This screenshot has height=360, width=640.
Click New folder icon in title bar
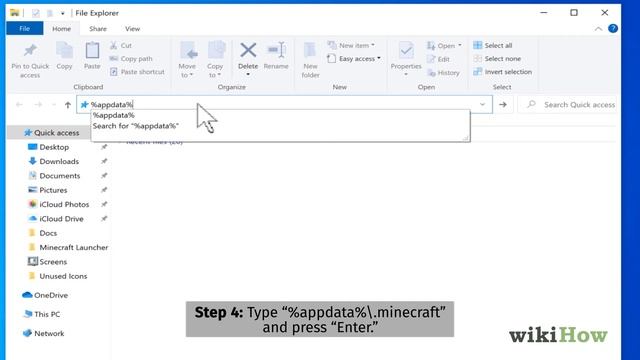(x=49, y=13)
